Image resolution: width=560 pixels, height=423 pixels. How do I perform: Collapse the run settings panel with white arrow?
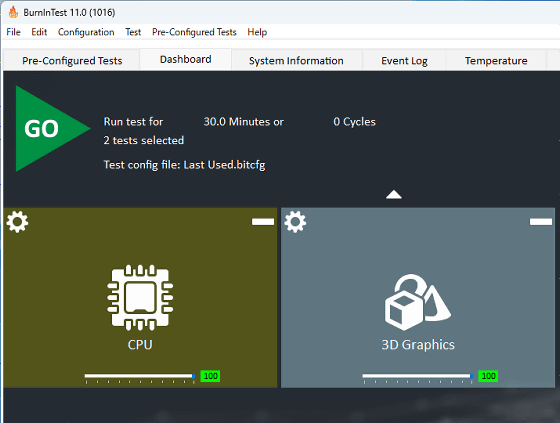click(x=394, y=194)
